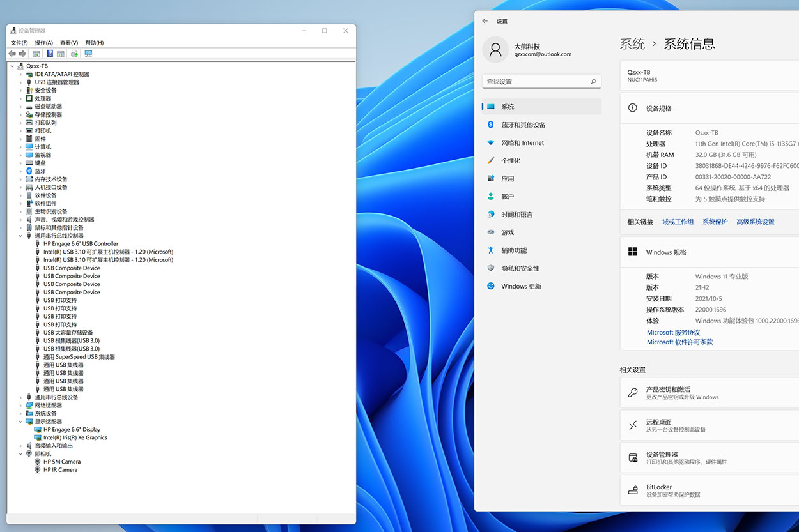Collapse the 通用串行总线控制器 tree node
Screen dimensions: 799x532
tap(20, 235)
